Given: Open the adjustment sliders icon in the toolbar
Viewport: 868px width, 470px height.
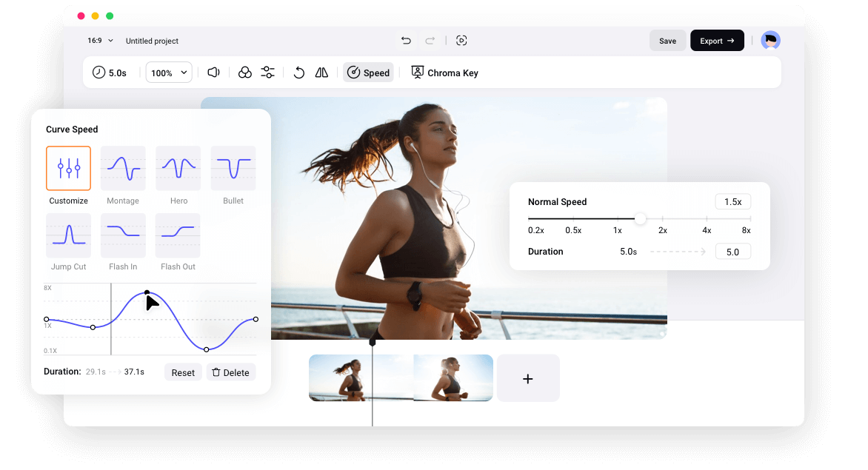Looking at the screenshot, I should tap(268, 73).
